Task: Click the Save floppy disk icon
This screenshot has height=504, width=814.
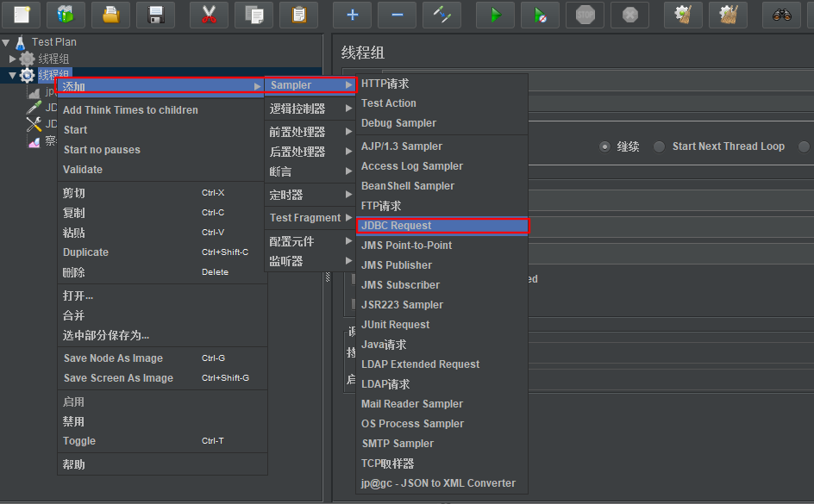Action: coord(156,14)
